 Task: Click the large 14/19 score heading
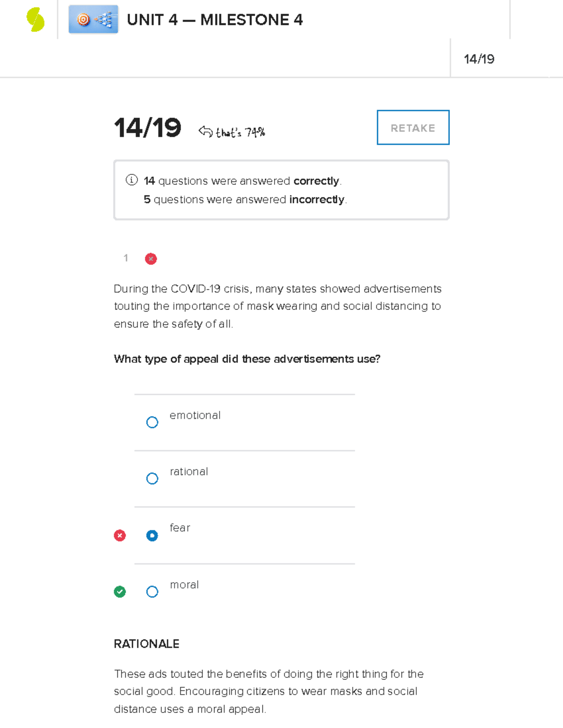tap(147, 128)
